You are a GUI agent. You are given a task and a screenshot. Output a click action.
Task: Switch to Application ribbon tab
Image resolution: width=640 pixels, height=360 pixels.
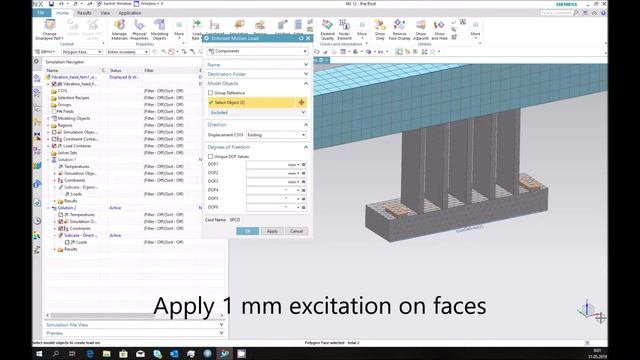[130, 13]
